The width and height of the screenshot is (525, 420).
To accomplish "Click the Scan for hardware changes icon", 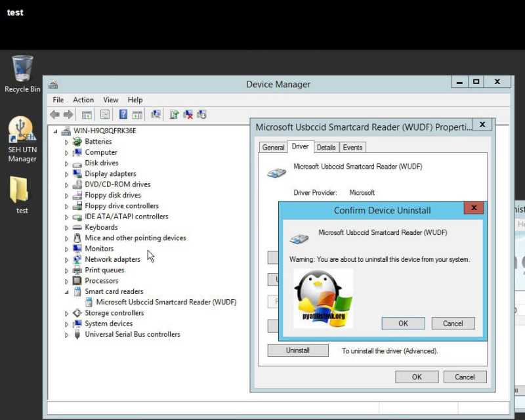I will (156, 115).
